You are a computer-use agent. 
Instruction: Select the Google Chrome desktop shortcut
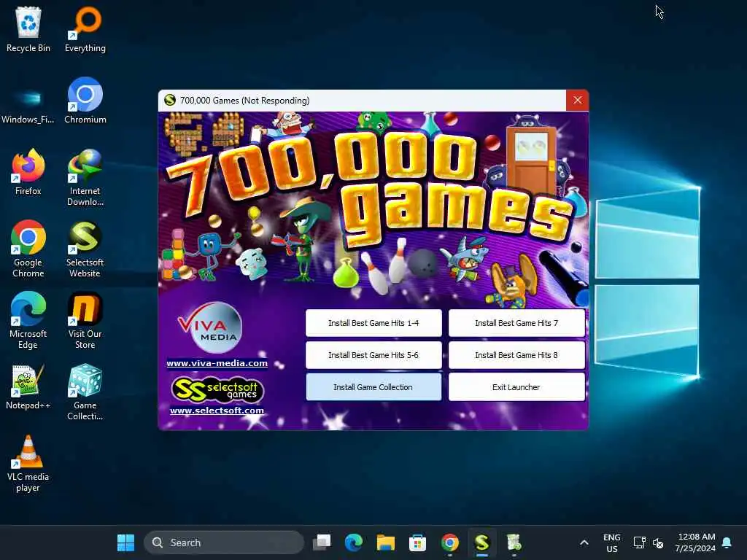28,249
